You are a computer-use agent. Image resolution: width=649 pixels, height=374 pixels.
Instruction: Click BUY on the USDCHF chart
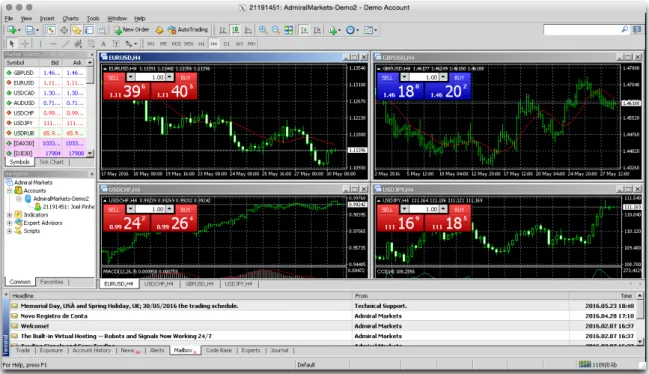pos(185,209)
